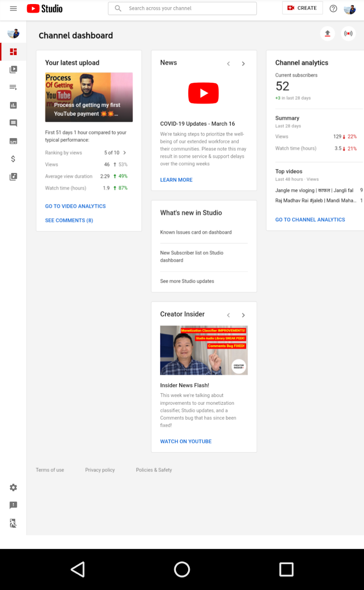Open the latest upload video thumbnail
Viewport: 364px width, 590px height.
coord(89,97)
